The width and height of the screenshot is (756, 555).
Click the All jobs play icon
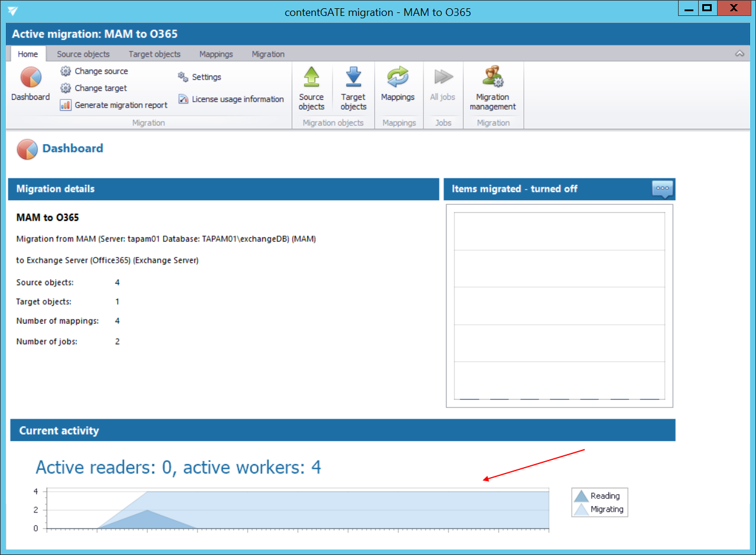click(x=442, y=78)
